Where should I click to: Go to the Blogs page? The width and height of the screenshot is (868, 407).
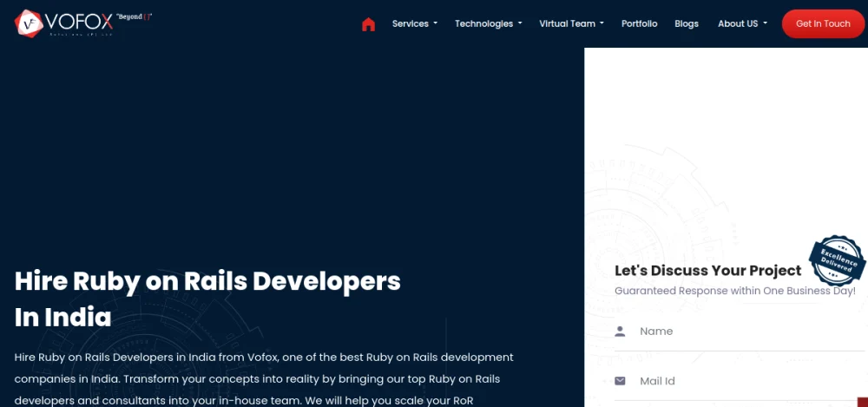[x=687, y=23]
